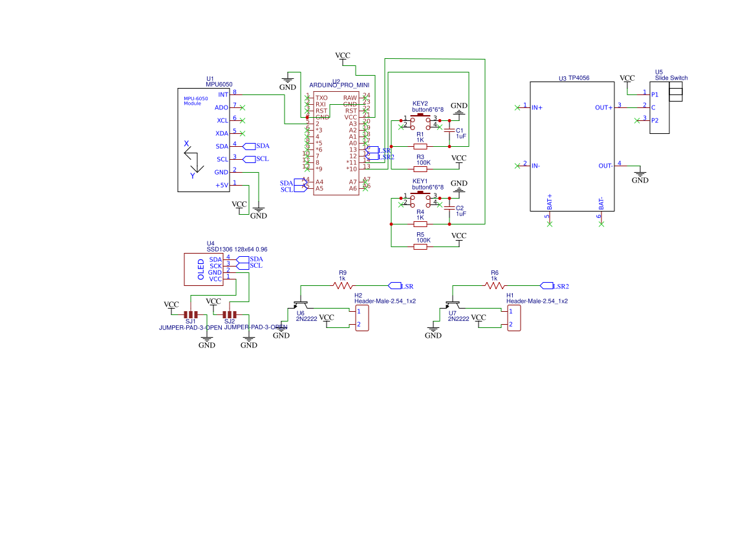Select the SJ1 jumper pad symbol

(x=191, y=314)
